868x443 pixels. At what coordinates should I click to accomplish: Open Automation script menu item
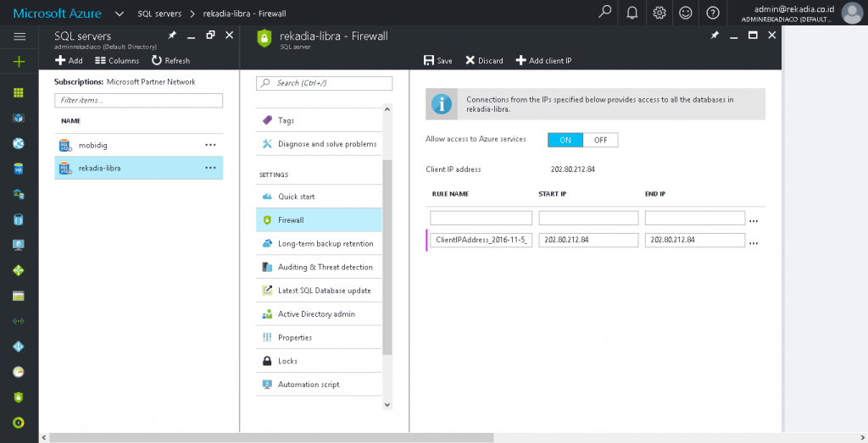[319, 385]
